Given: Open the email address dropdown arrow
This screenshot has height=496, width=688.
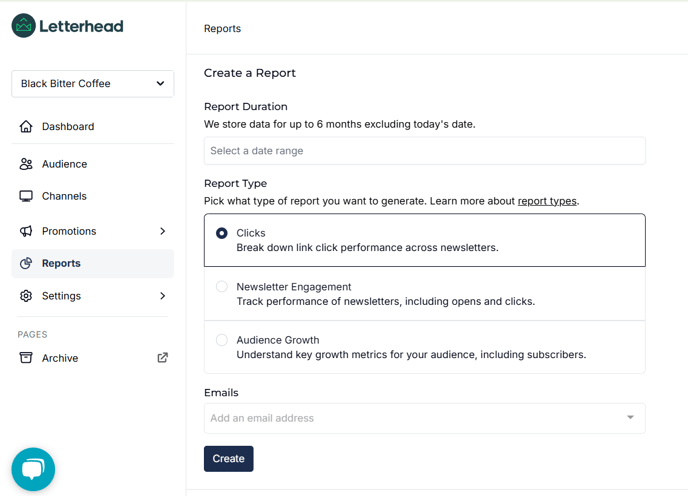Looking at the screenshot, I should tap(630, 417).
